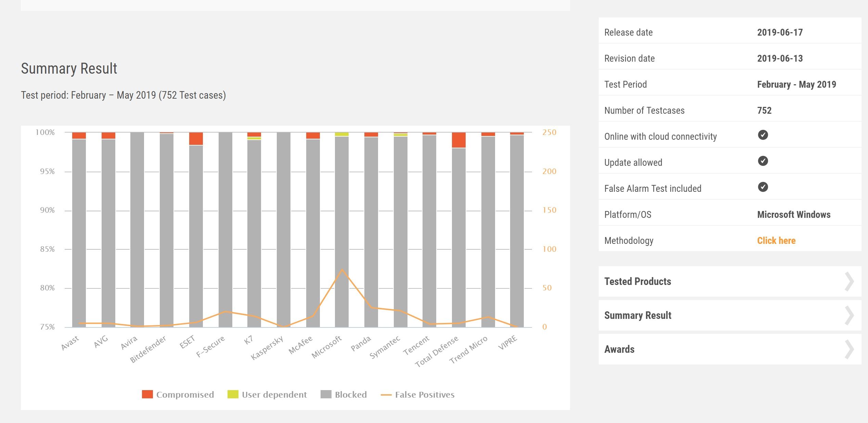
Task: Click the Summary Result chevron arrow
Action: [x=849, y=315]
